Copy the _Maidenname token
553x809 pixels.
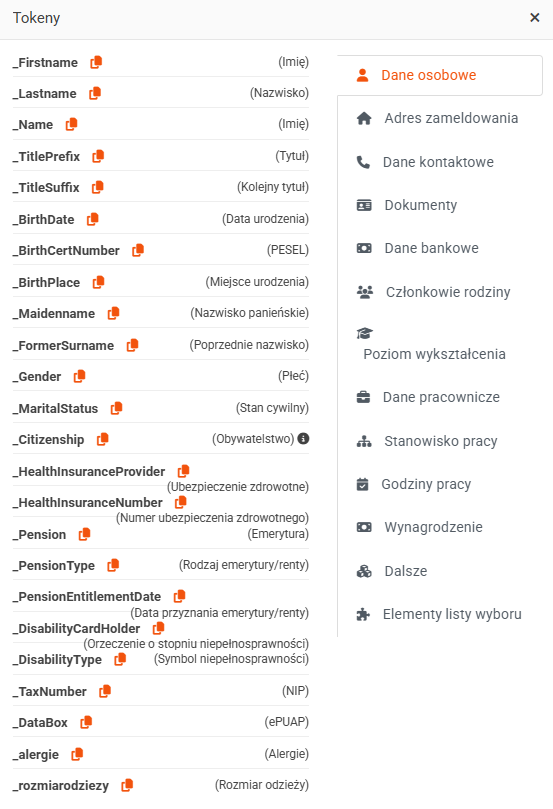(113, 313)
